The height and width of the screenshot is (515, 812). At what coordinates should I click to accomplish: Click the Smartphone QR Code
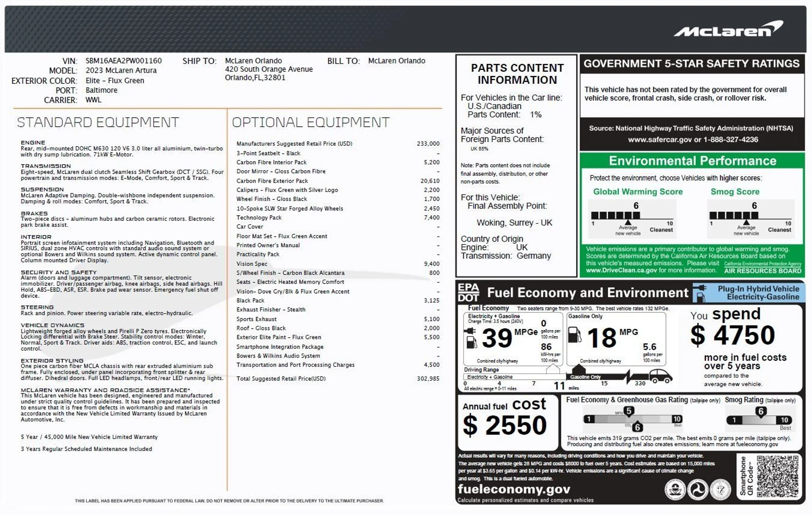pos(778,476)
